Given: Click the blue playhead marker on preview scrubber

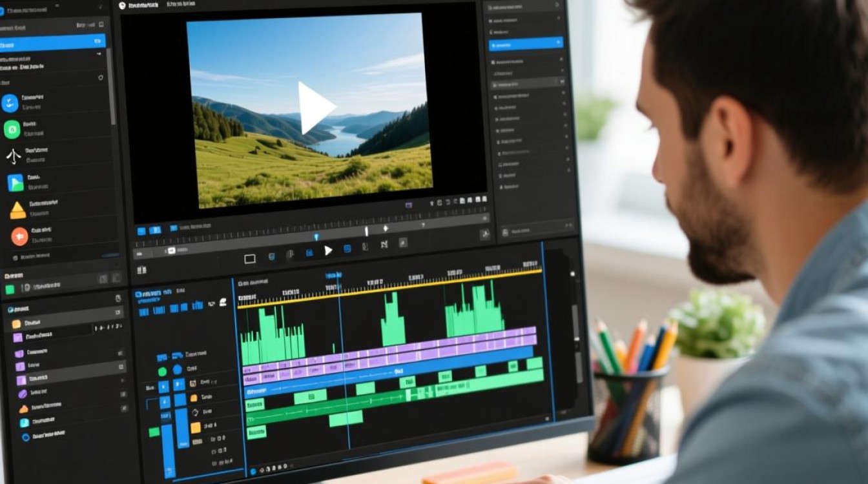Looking at the screenshot, I should pos(316,237).
